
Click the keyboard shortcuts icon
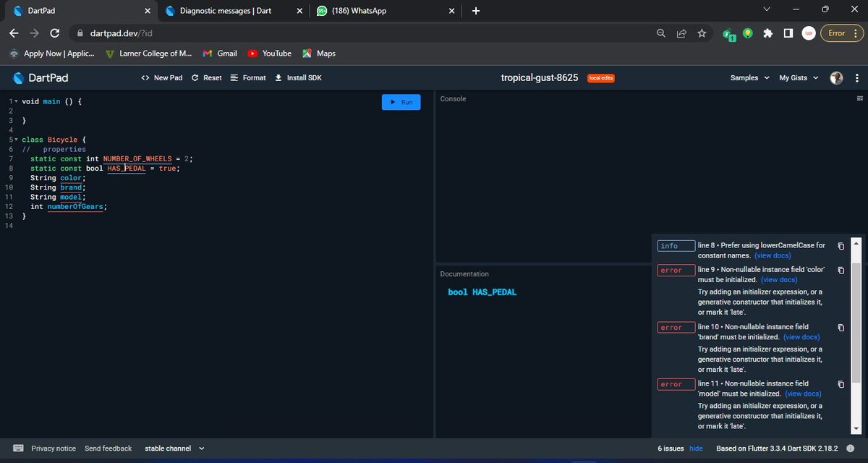tap(18, 449)
